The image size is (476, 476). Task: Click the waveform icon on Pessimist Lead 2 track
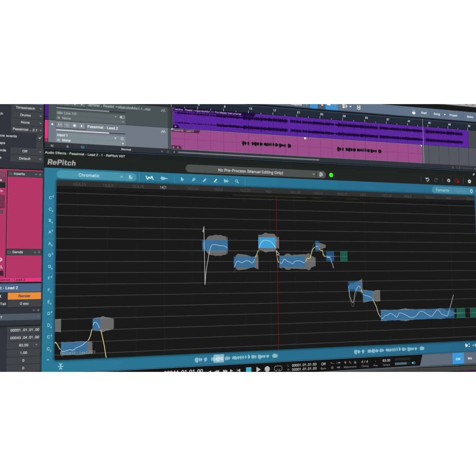tap(163, 132)
